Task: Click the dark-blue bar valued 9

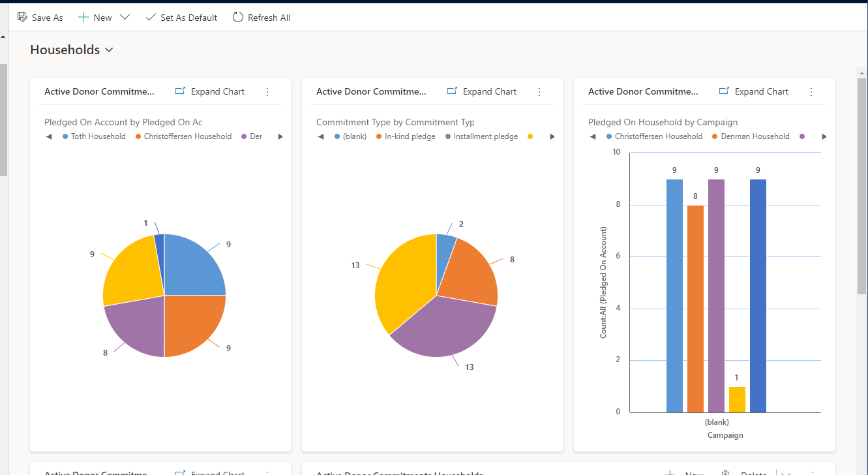Action: click(758, 296)
